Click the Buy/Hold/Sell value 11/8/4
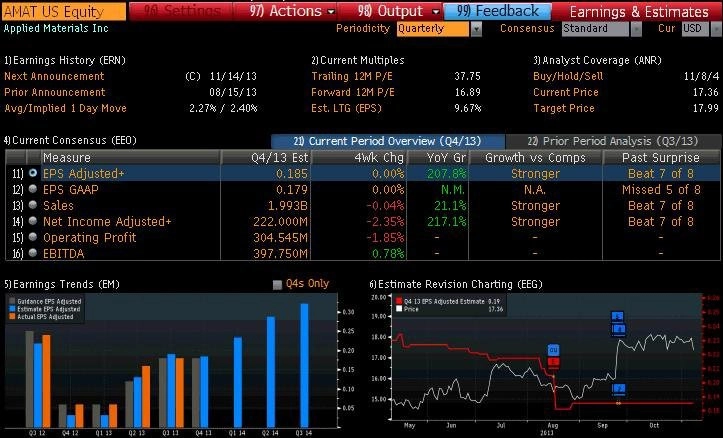This screenshot has width=723, height=438. (x=701, y=76)
